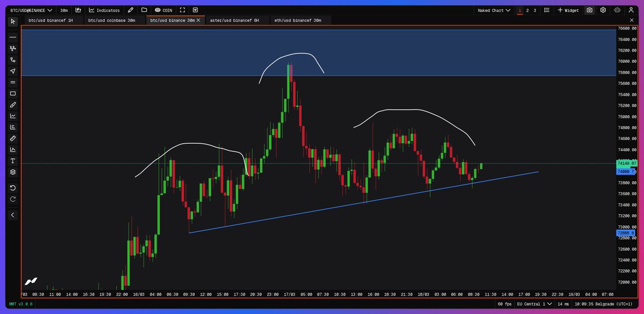This screenshot has height=314, width=644.
Task: Click the 74000 blue price label
Action: tap(626, 171)
